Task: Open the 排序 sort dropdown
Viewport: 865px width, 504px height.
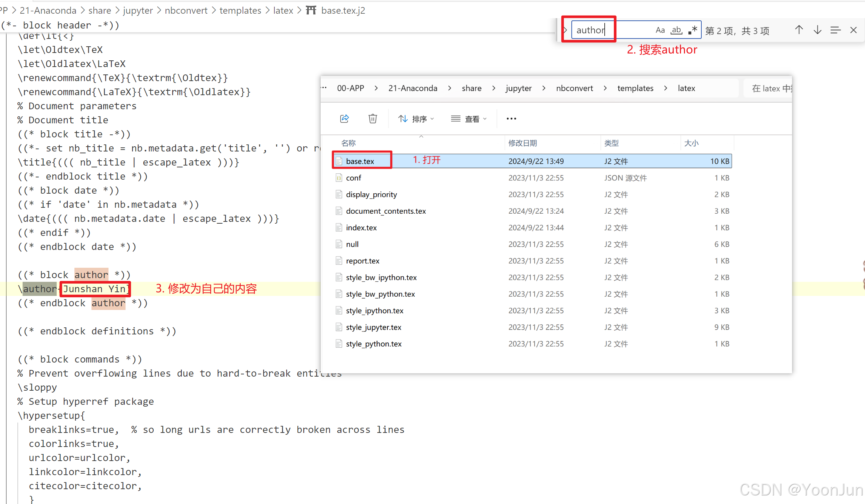Action: coord(416,119)
